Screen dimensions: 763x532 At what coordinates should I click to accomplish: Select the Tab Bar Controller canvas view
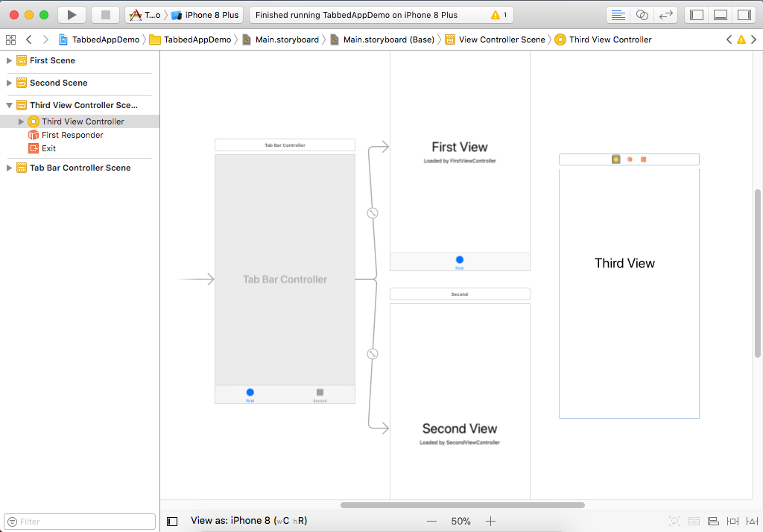point(285,279)
